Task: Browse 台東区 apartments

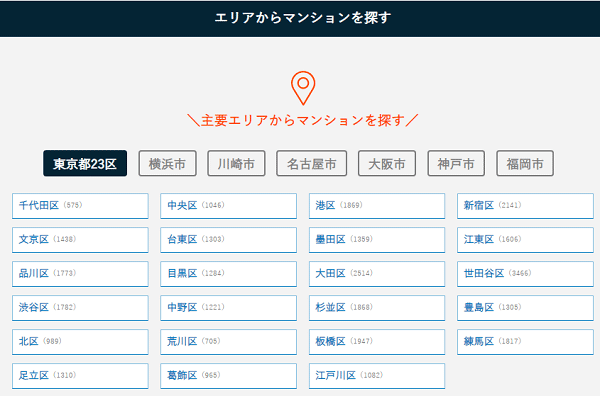Action: [x=228, y=240]
